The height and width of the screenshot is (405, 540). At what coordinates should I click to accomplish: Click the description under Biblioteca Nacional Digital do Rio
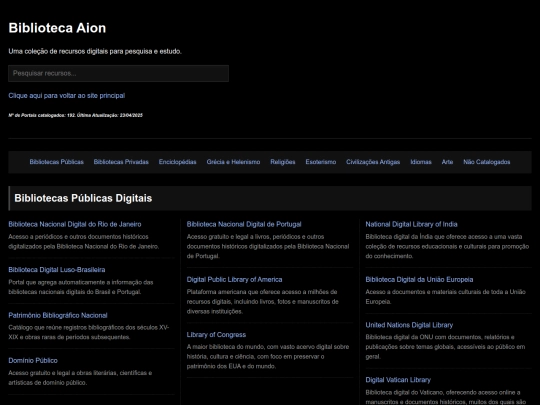pos(84,241)
